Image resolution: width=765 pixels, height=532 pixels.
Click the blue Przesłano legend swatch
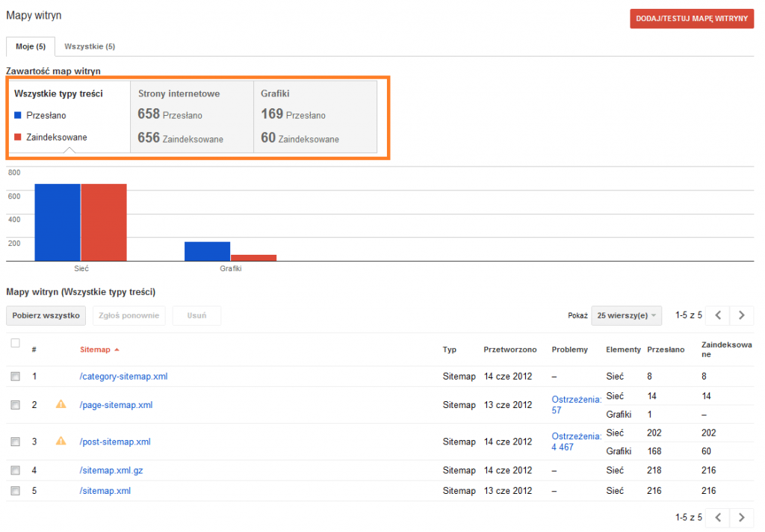(x=18, y=115)
